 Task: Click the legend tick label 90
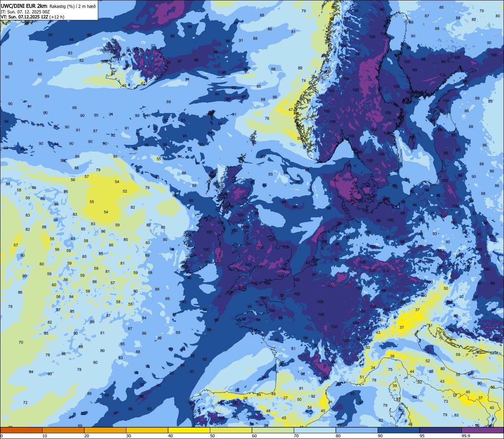click(380, 436)
